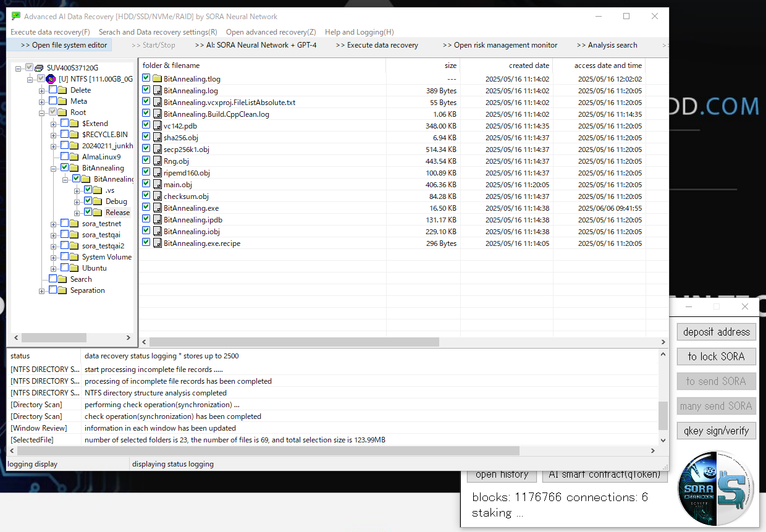766x532 pixels.
Task: Toggle checkbox for BitAnnealing.exe
Action: click(146, 208)
